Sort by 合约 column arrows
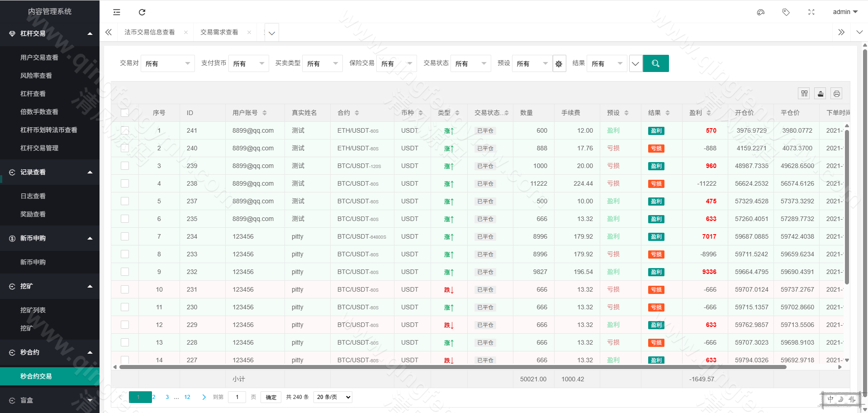The width and height of the screenshot is (868, 413). pyautogui.click(x=357, y=113)
